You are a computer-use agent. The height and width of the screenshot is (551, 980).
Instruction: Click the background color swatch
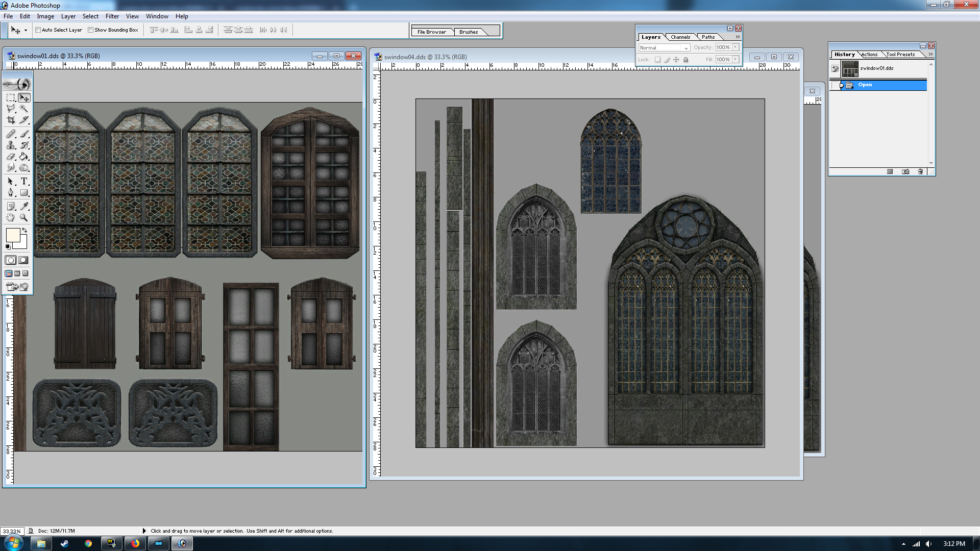22,244
